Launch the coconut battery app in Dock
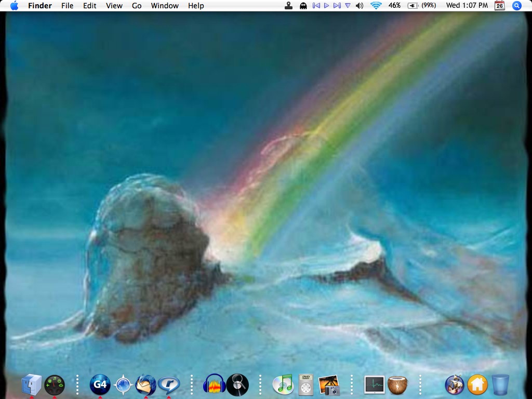 pos(397,385)
